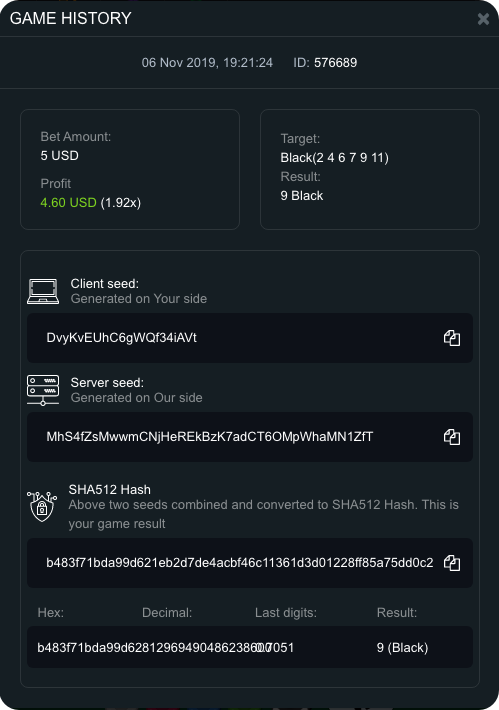Click the laptop client seed icon
Viewport: 499px width, 710px height.
[43, 291]
